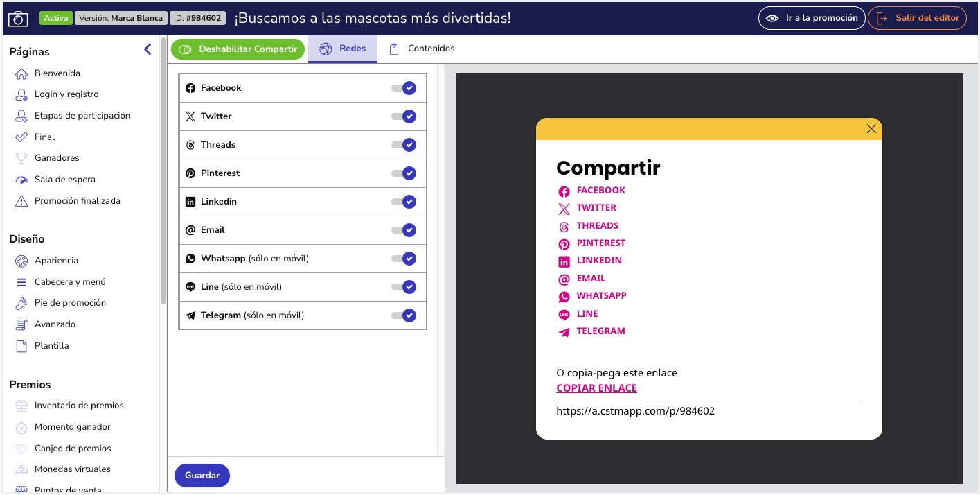Click Pie de promoción icon
The image size is (980, 495).
(x=21, y=303)
